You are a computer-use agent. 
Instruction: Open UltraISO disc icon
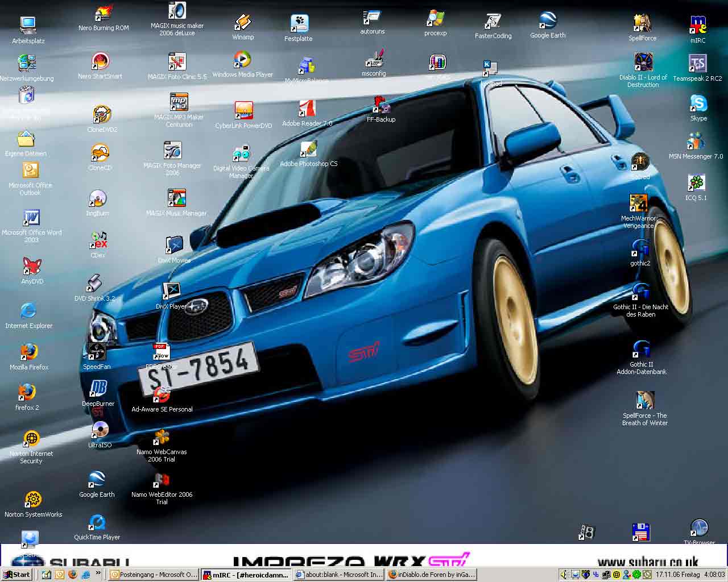(x=100, y=430)
